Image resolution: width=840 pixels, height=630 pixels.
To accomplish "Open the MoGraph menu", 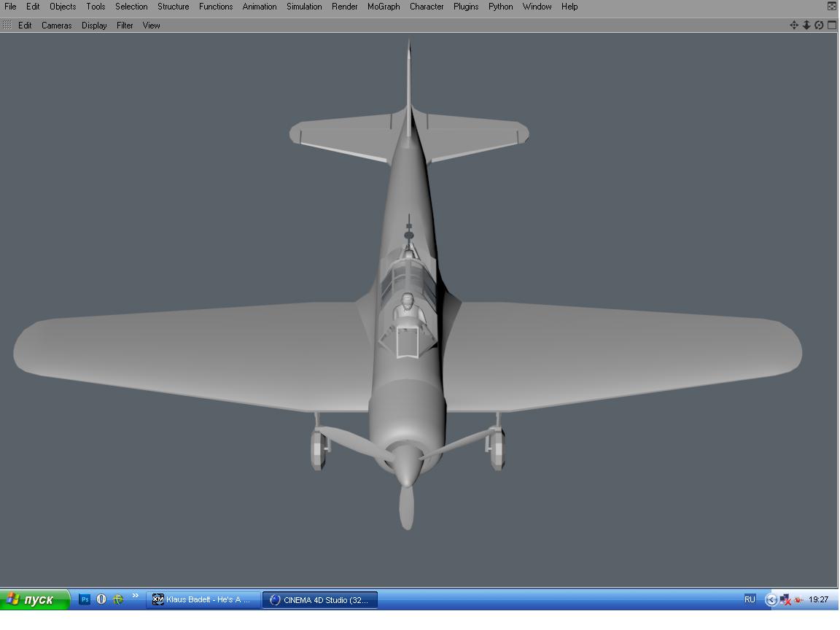I will (x=384, y=7).
